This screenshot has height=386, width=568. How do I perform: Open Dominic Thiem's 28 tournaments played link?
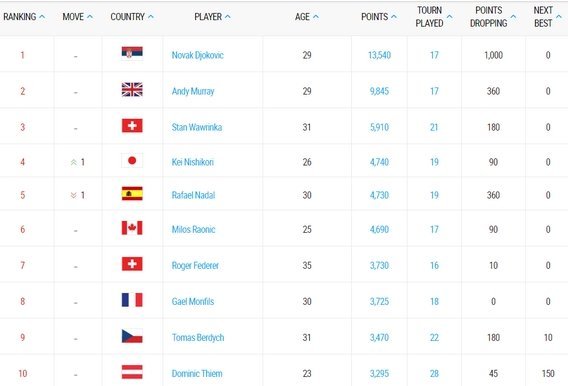(434, 374)
